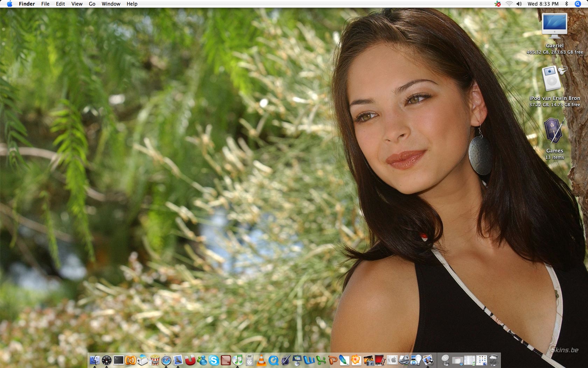Launch Microsoft PowerPoint from dock
The width and height of the screenshot is (588, 368).
coord(332,360)
